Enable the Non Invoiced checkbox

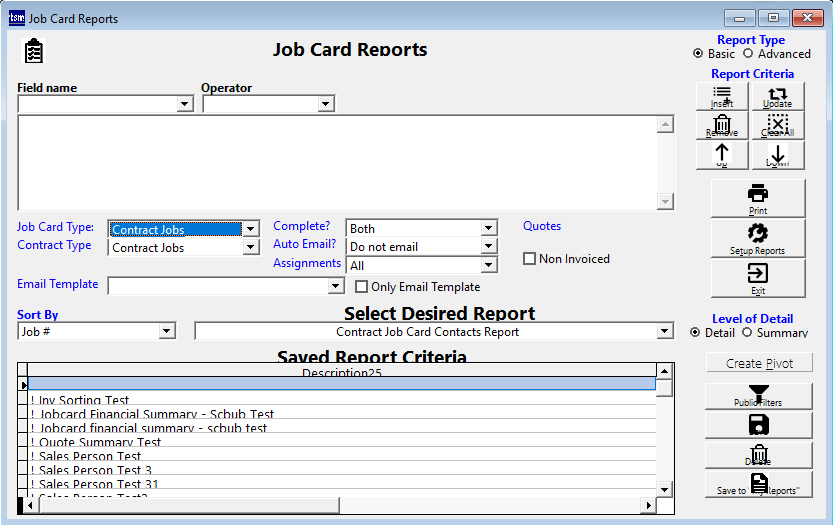[x=530, y=259]
